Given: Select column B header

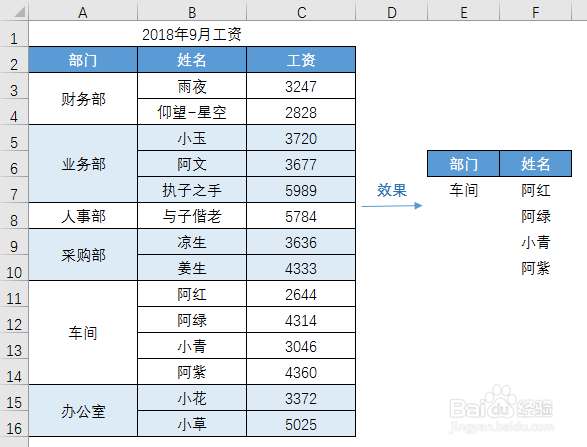Looking at the screenshot, I should point(192,11).
